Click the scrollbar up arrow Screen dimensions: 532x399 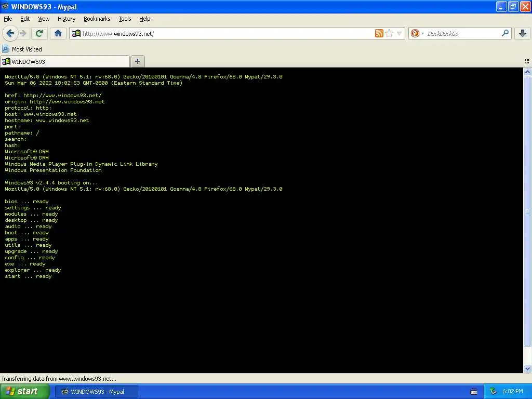point(528,72)
